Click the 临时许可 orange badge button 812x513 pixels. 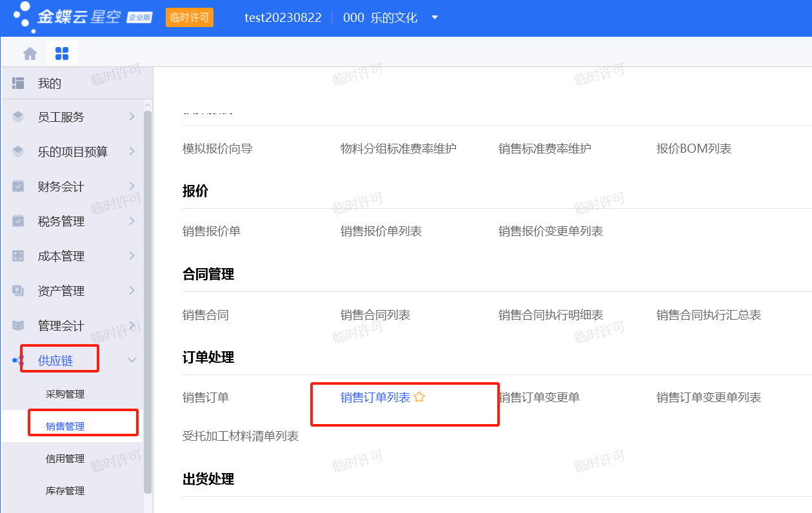(189, 17)
